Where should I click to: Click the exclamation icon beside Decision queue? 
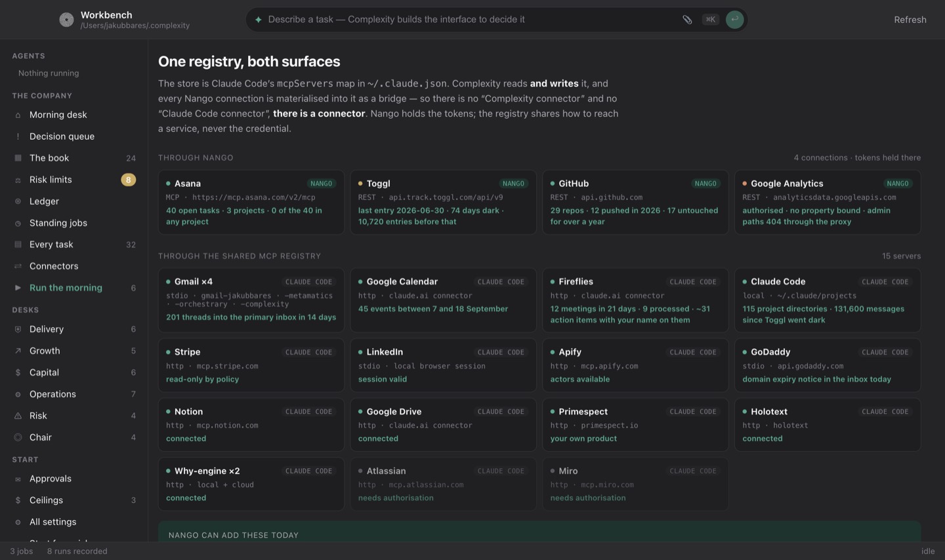point(18,136)
